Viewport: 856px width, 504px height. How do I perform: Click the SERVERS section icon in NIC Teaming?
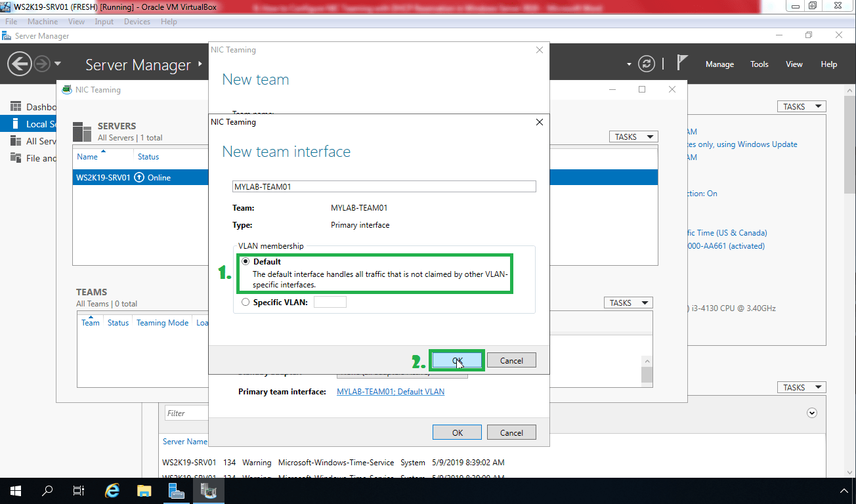tap(82, 131)
